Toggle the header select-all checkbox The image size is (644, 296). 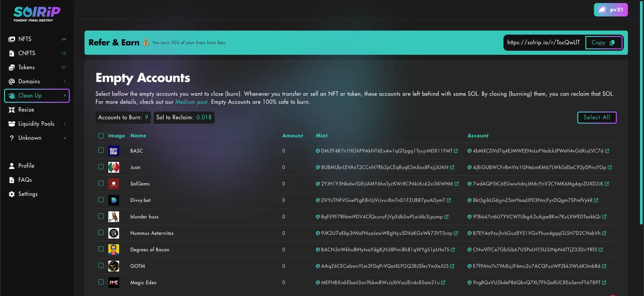(x=101, y=136)
